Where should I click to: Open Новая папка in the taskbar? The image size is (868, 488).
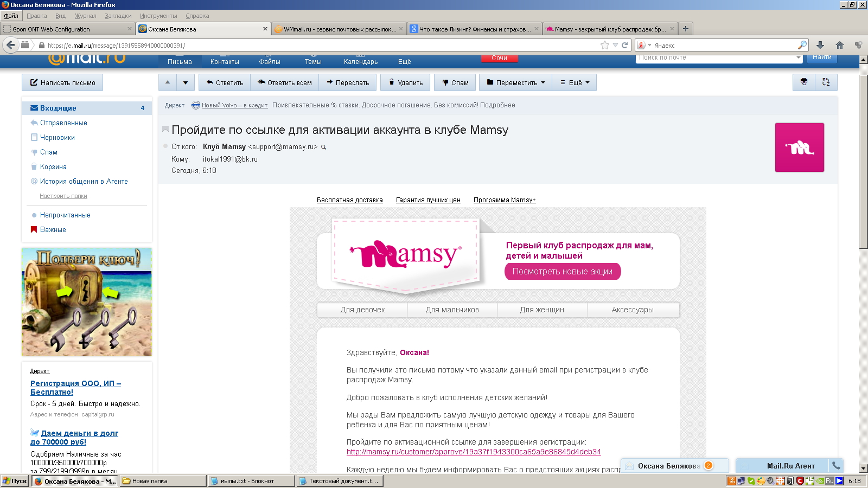click(x=163, y=481)
